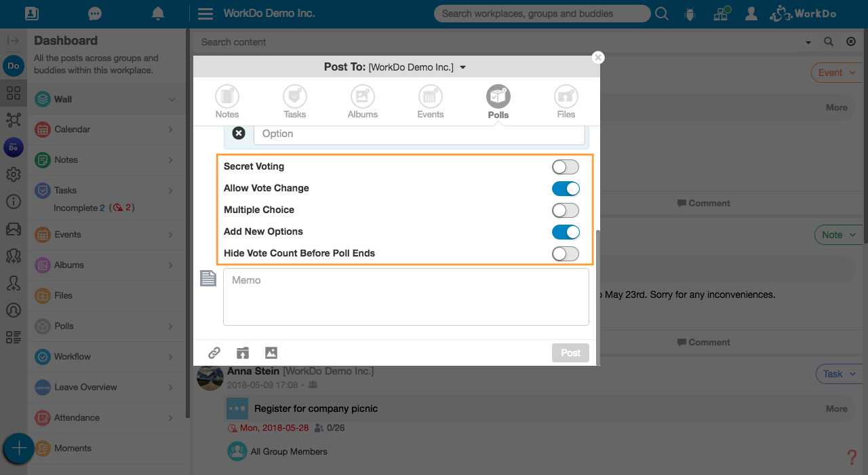Open the Events sidebar item
The width and height of the screenshot is (868, 475).
tap(108, 235)
